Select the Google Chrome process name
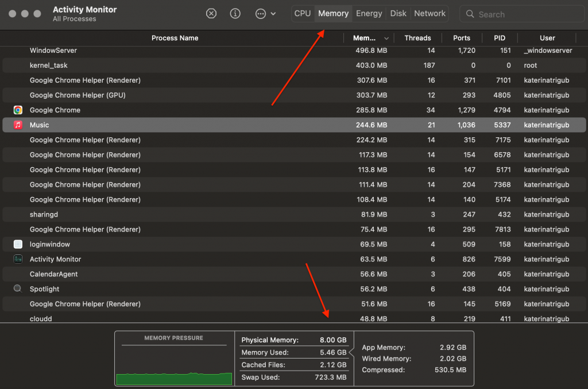Viewport: 588px width, 389px height. pos(55,110)
